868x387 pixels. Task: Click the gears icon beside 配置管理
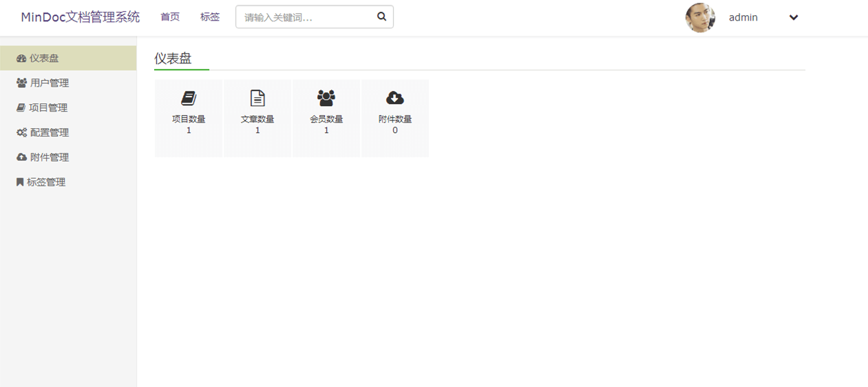[x=22, y=132]
